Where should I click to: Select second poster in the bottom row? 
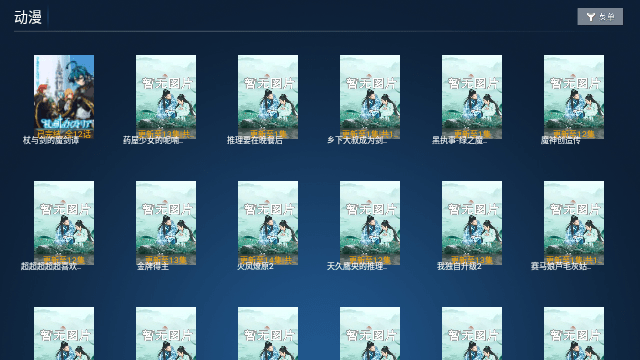[166, 333]
